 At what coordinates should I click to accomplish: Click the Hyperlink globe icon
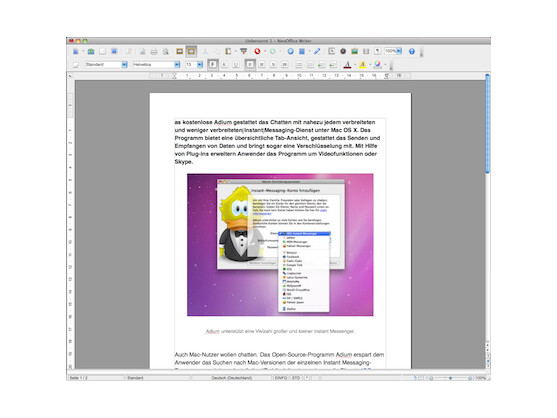tap(290, 51)
